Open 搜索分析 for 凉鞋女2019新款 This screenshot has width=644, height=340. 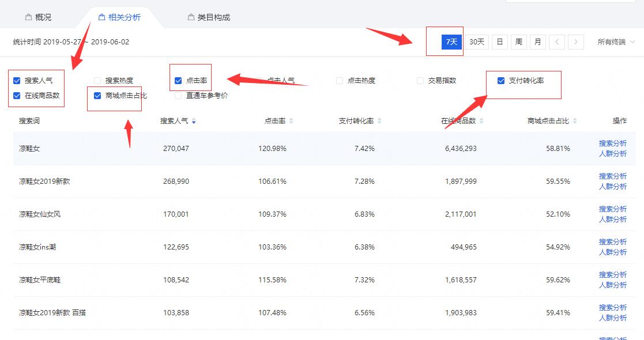click(613, 176)
